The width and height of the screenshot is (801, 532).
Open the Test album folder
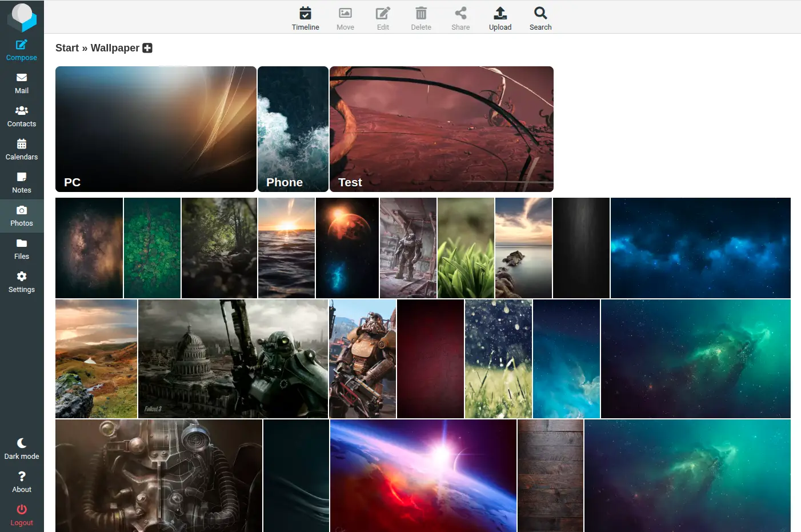(x=442, y=129)
